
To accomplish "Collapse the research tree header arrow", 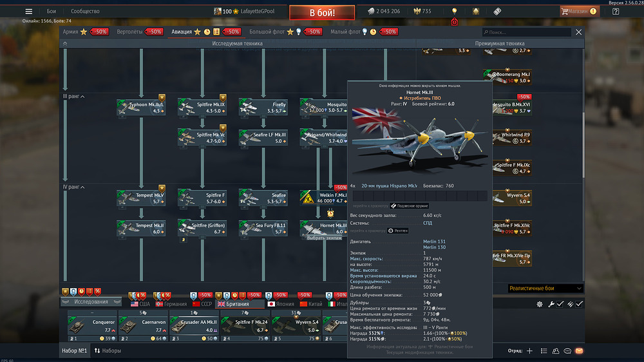I will (65, 43).
